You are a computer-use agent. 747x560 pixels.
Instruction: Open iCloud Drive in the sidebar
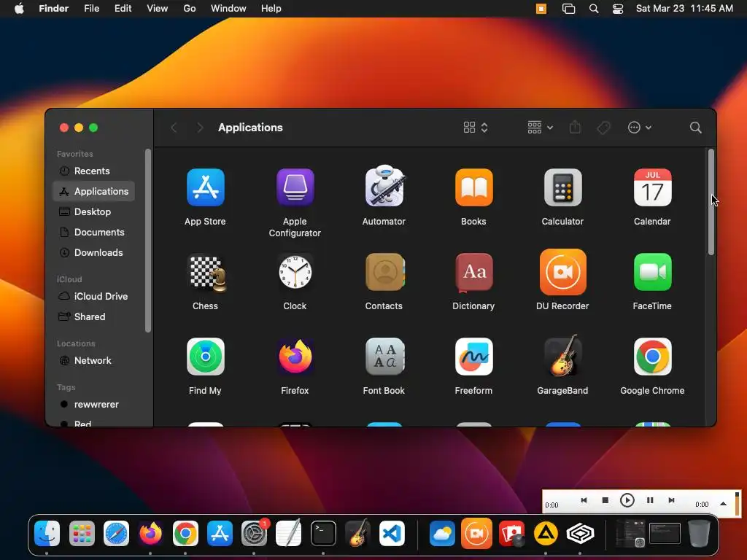[93, 296]
